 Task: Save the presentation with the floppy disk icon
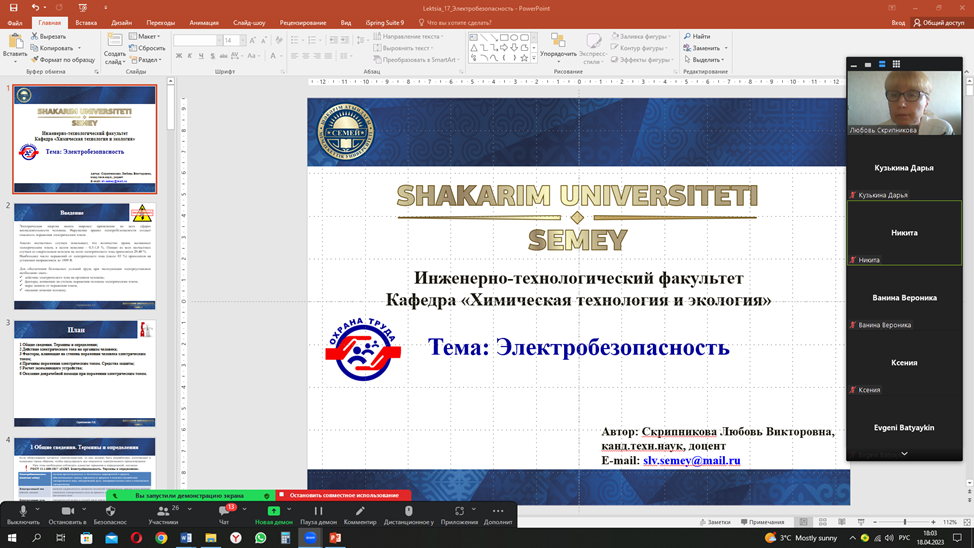(13, 8)
